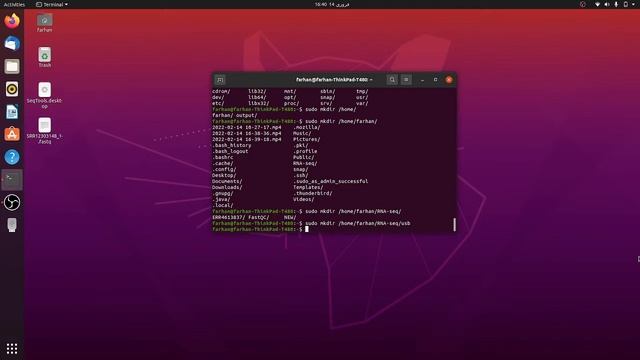This screenshot has height=360, width=640.
Task: Click the '.mozilla/' entry in the Terminal listing
Action: click(x=307, y=127)
